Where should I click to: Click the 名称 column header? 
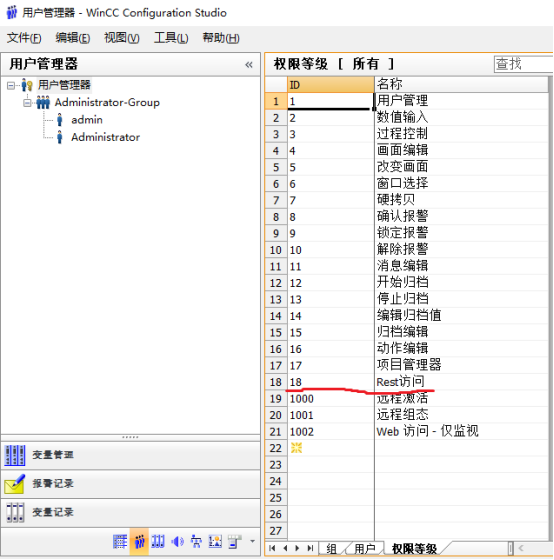(x=461, y=85)
